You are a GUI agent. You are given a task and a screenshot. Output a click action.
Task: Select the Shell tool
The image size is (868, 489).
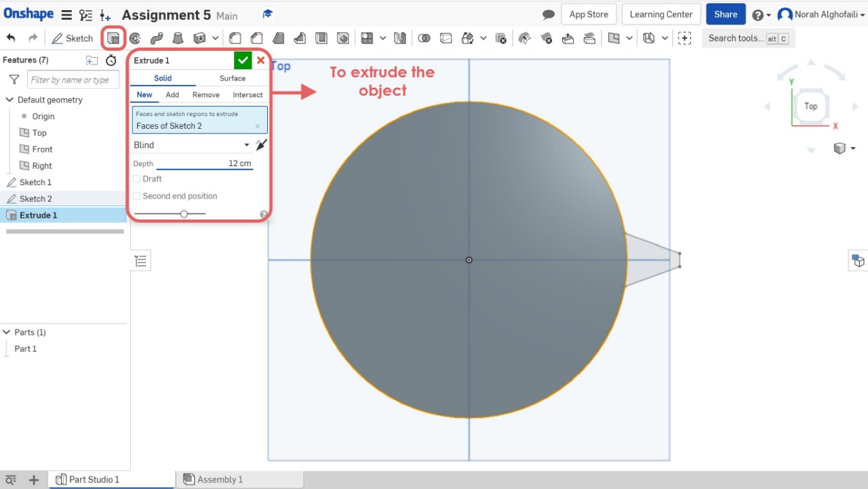point(321,38)
